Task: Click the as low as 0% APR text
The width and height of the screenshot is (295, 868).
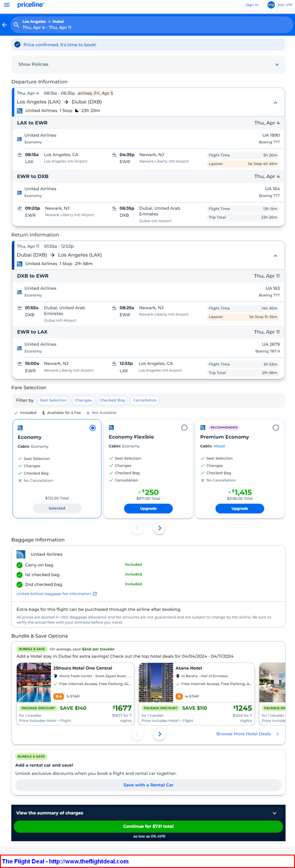Action: [149, 836]
